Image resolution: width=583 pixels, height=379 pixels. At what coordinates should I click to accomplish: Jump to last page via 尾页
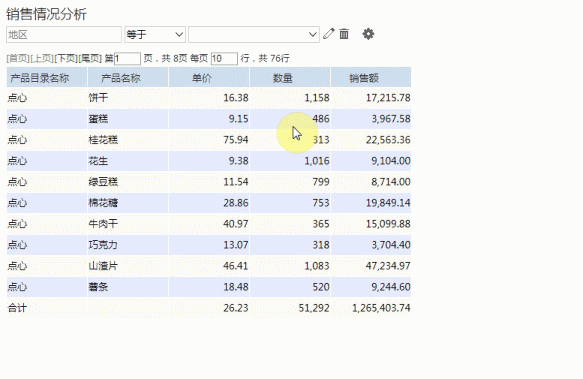click(x=90, y=58)
